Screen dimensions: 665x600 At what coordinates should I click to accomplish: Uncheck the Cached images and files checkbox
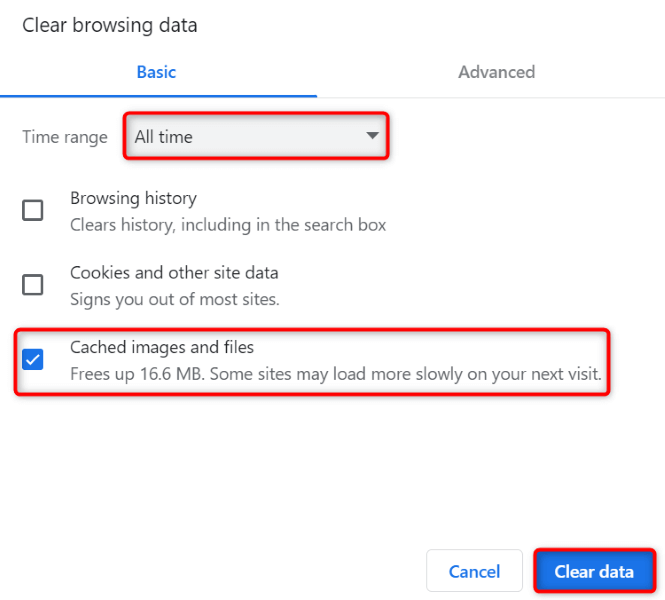coord(33,360)
